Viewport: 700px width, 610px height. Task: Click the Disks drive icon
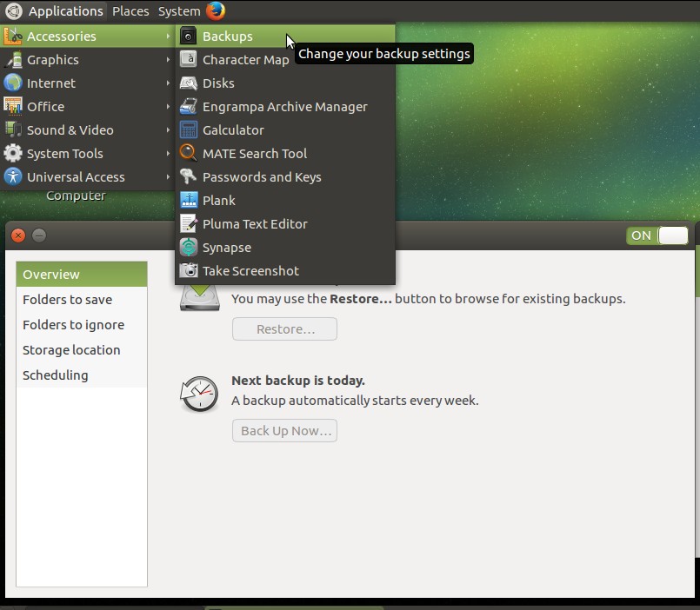tap(189, 83)
